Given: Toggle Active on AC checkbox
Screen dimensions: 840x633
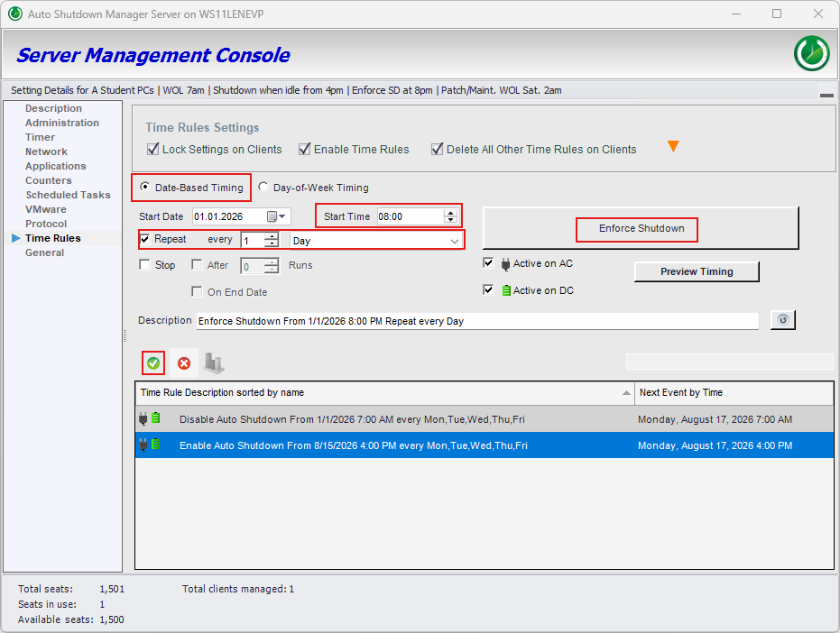Looking at the screenshot, I should click(x=488, y=263).
